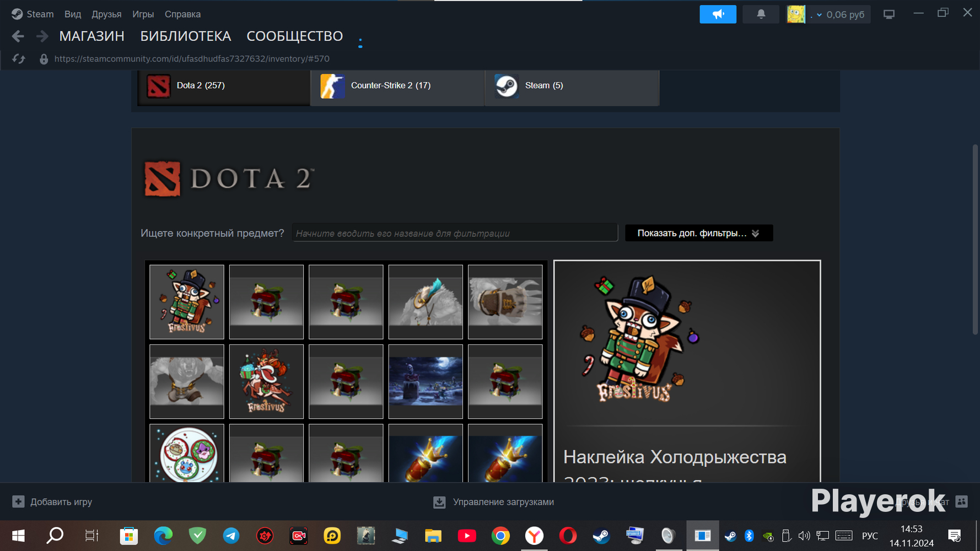
Task: Open Управление загрузками
Action: click(494, 502)
